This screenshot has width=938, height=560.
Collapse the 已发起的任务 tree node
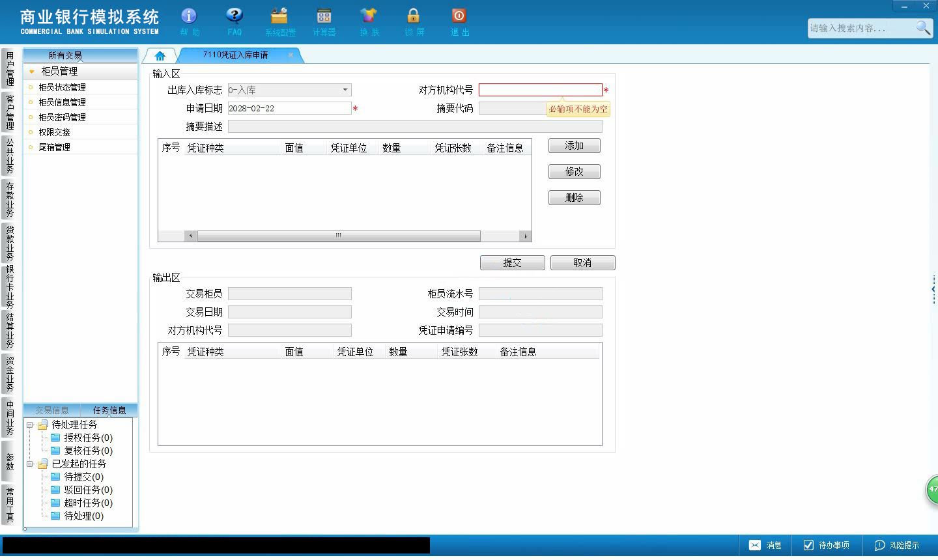[29, 464]
